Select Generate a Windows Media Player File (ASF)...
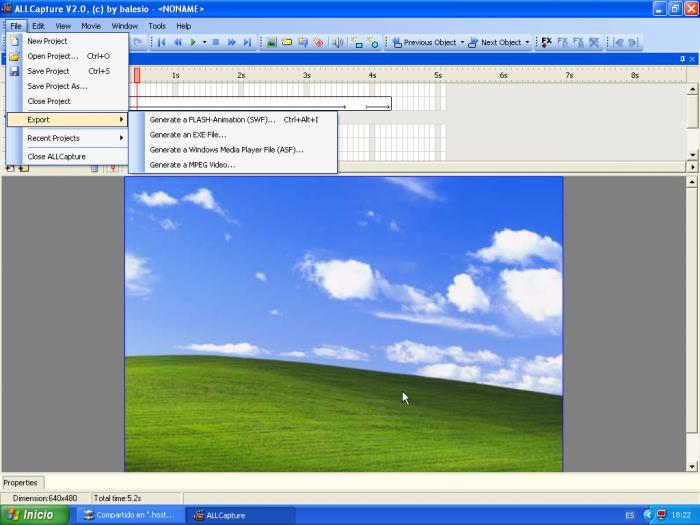Image resolution: width=700 pixels, height=525 pixels. 233,150
